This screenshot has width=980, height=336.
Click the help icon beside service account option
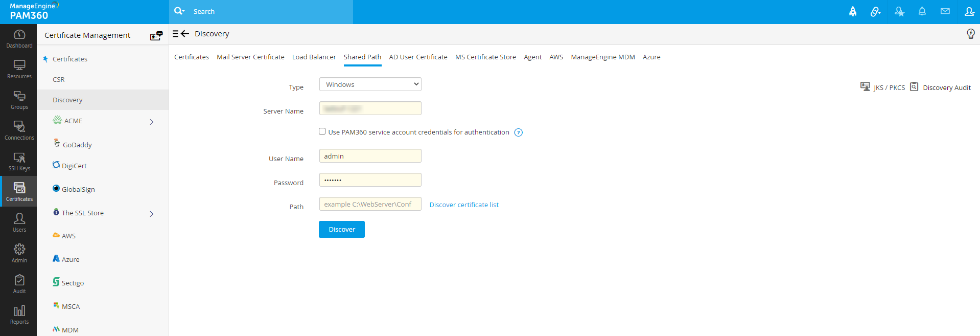coord(518,132)
